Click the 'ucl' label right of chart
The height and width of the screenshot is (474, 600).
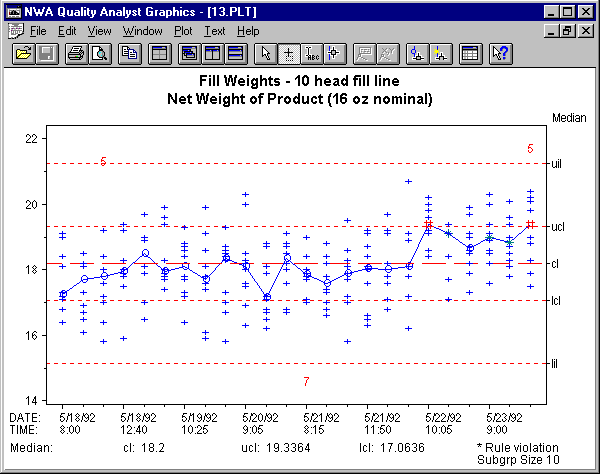pyautogui.click(x=558, y=227)
